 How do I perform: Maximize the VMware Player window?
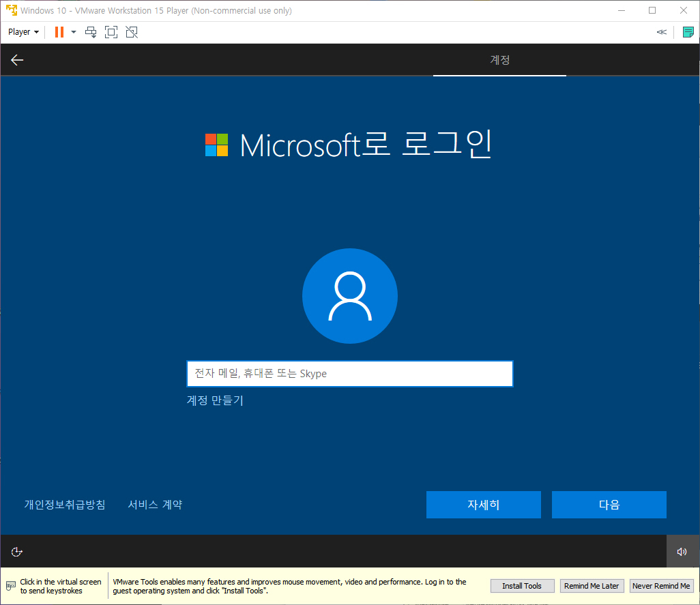point(652,10)
